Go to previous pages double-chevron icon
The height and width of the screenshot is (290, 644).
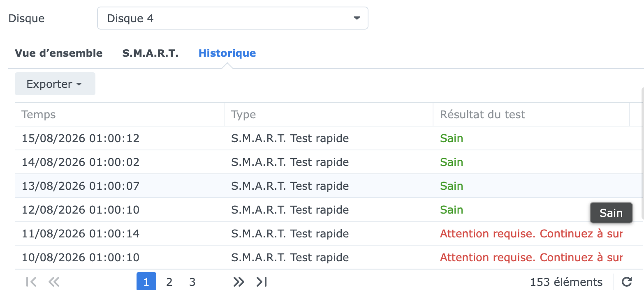tap(54, 282)
